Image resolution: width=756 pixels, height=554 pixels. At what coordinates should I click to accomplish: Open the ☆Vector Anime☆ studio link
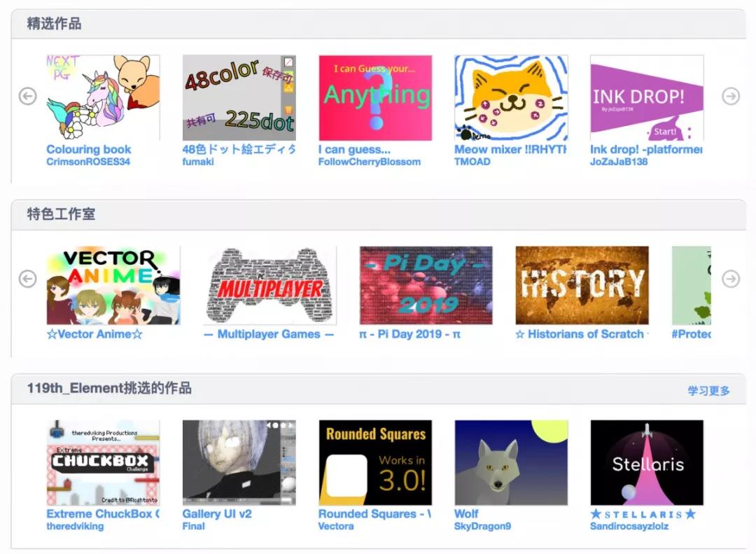(94, 334)
